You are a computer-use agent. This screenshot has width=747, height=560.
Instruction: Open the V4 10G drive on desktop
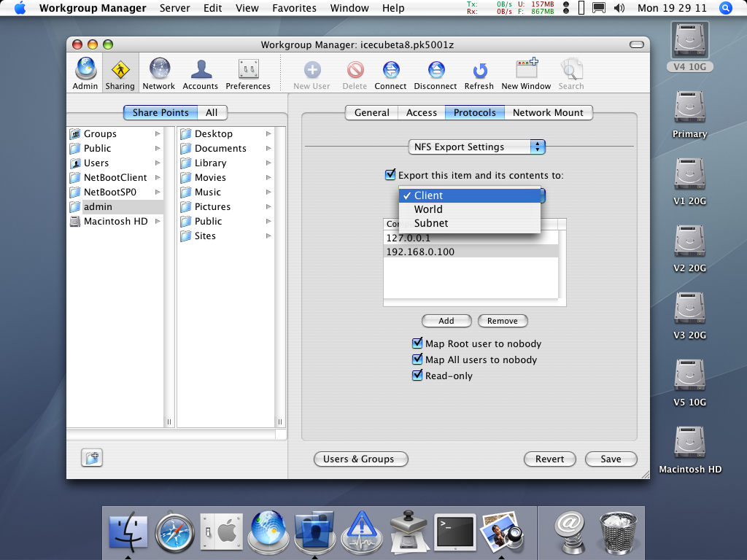coord(690,46)
